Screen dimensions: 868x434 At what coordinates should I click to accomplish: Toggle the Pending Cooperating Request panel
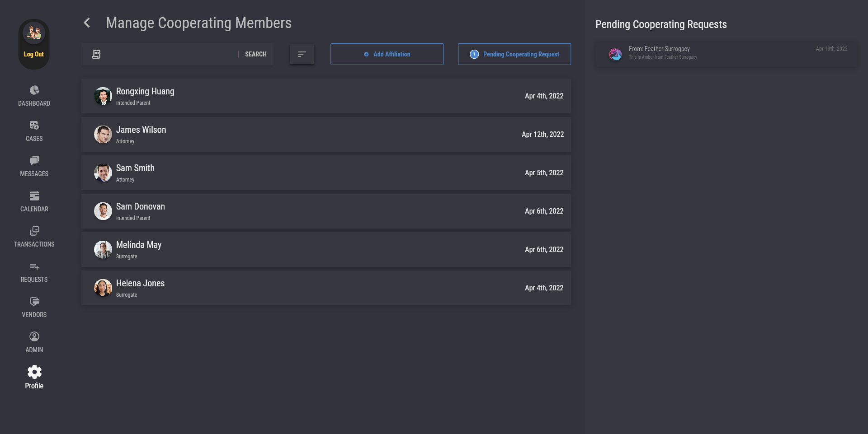pyautogui.click(x=514, y=54)
